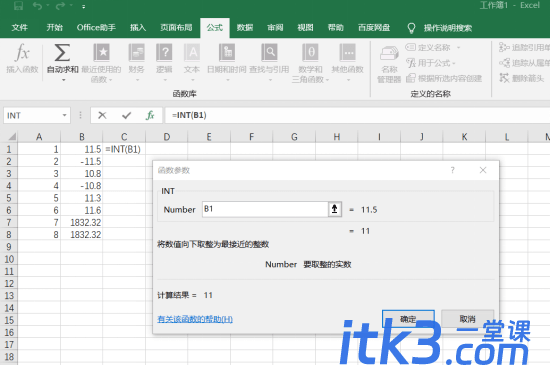Switch to the Review tab
Image resolution: width=551 pixels, height=366 pixels.
click(275, 28)
